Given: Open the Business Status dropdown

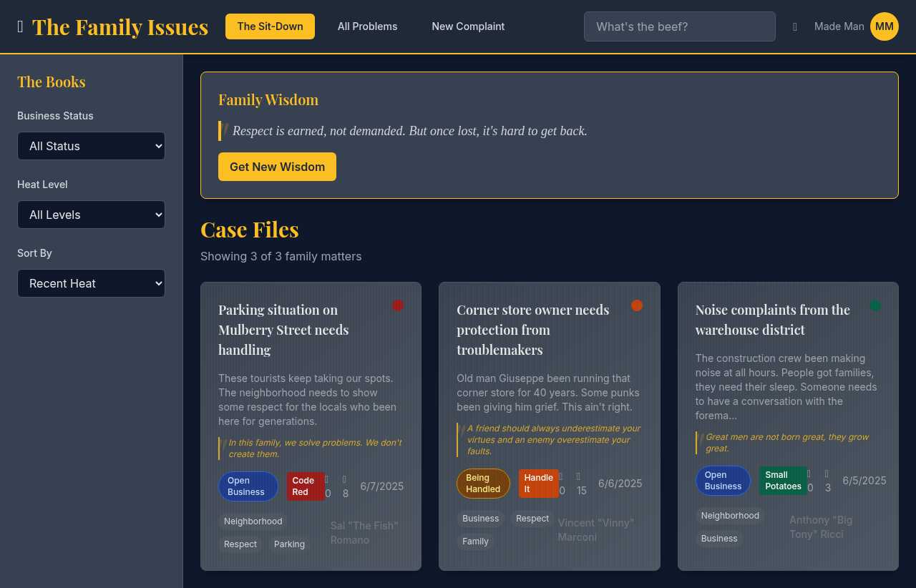Looking at the screenshot, I should [x=91, y=146].
